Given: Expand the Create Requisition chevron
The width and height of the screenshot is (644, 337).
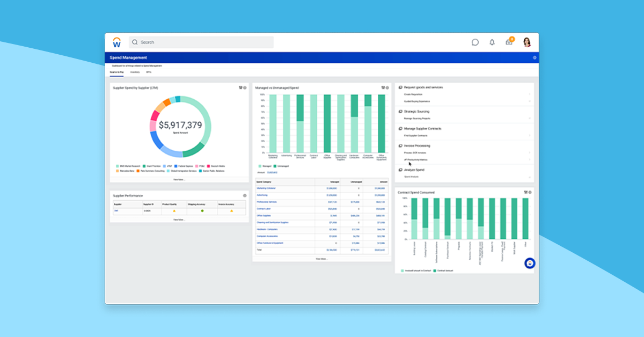Looking at the screenshot, I should point(530,93).
